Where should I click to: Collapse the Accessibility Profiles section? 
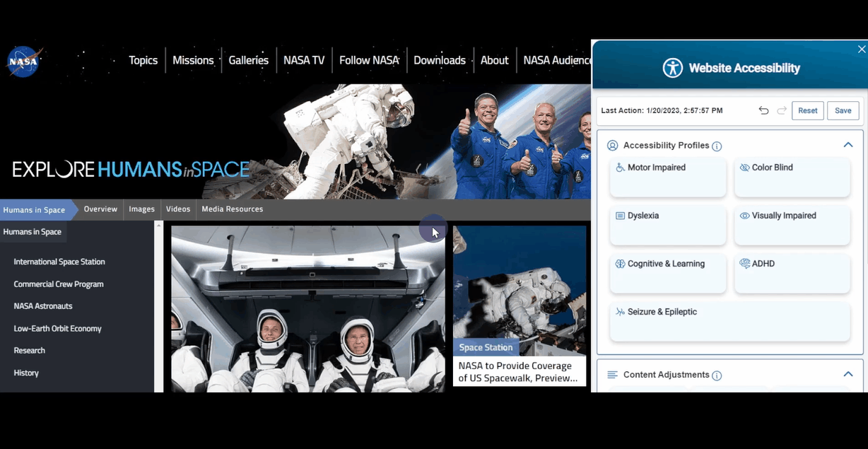pyautogui.click(x=848, y=145)
